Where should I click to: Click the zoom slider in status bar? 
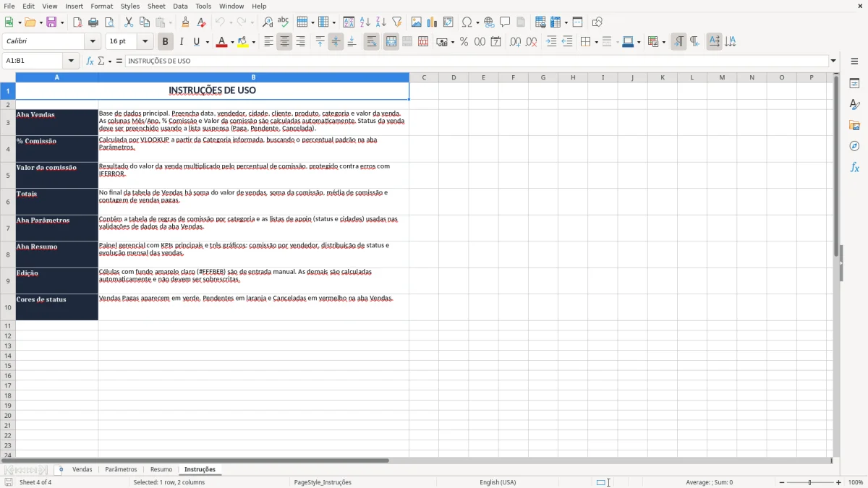pos(809,482)
